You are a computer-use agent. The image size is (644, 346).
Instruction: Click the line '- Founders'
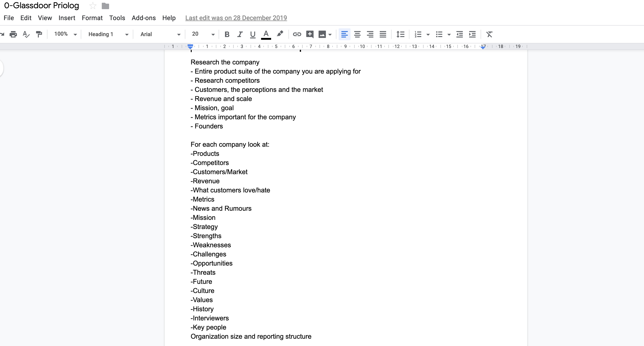tap(207, 126)
